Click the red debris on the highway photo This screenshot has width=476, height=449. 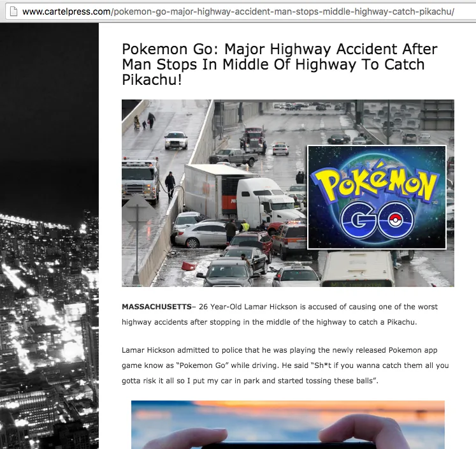click(x=189, y=267)
